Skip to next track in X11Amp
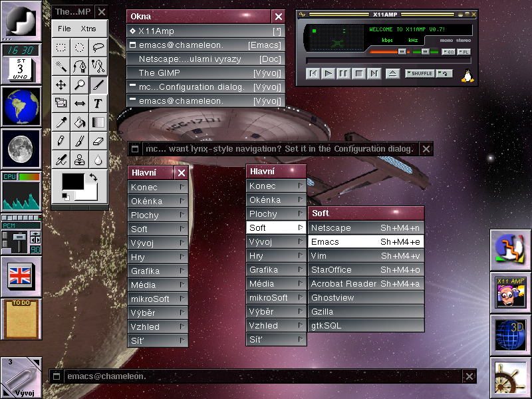The height and width of the screenshot is (399, 532). 374,74
